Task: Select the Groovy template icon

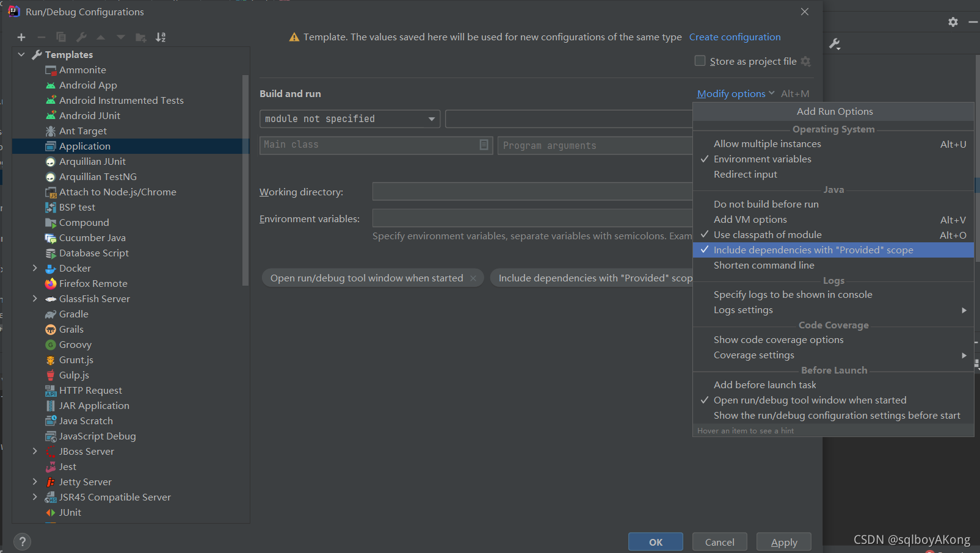Action: click(x=51, y=345)
